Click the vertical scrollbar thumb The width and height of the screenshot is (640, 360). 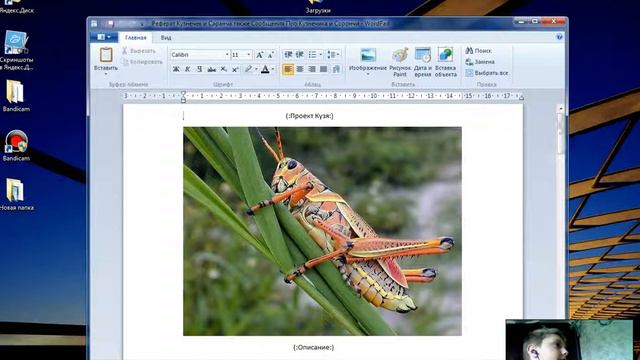click(560, 133)
